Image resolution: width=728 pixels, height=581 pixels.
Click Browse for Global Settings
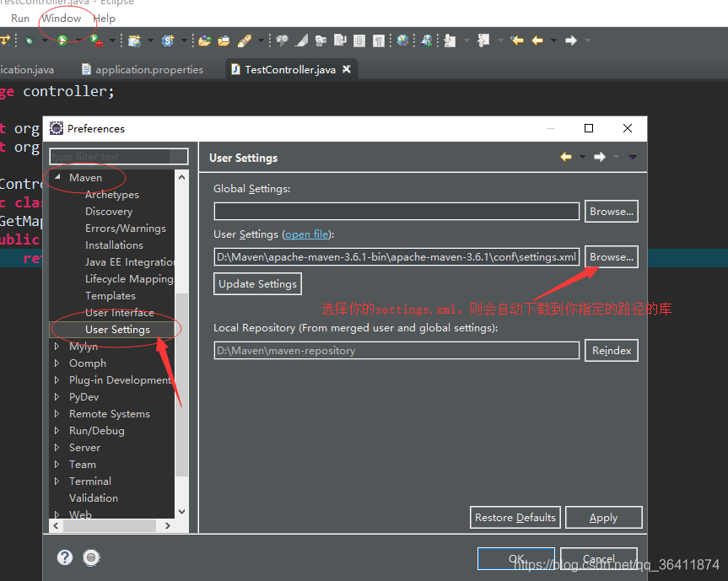point(612,212)
